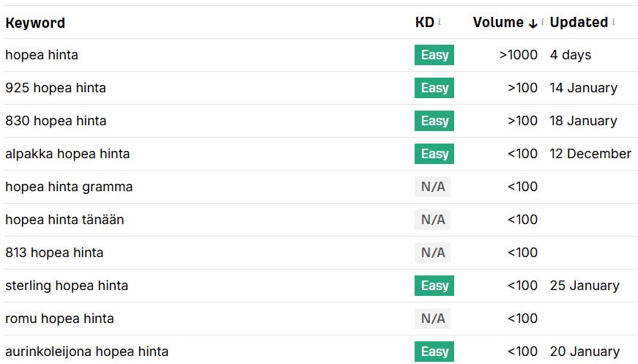The width and height of the screenshot is (638, 364).
Task: Open 'aurinkoleijona hopea hinta' keyword
Action: coord(86,352)
